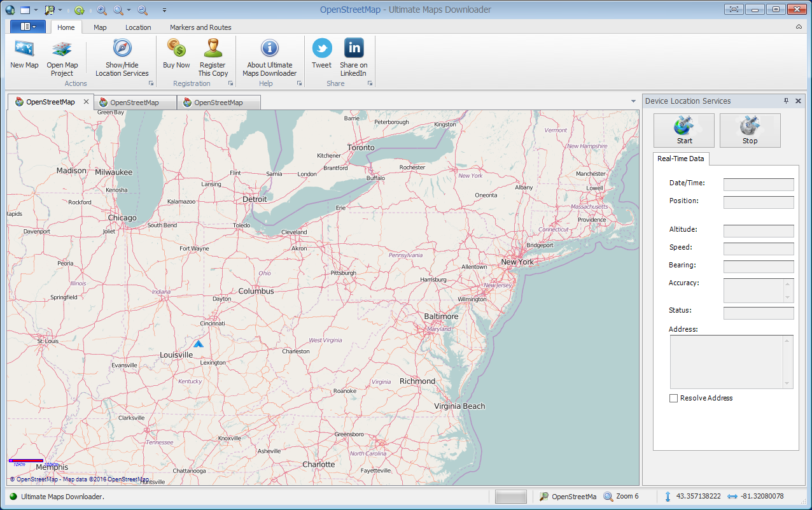Viewport: 812px width, 510px height.
Task: Click the New Map icon
Action: 24,49
